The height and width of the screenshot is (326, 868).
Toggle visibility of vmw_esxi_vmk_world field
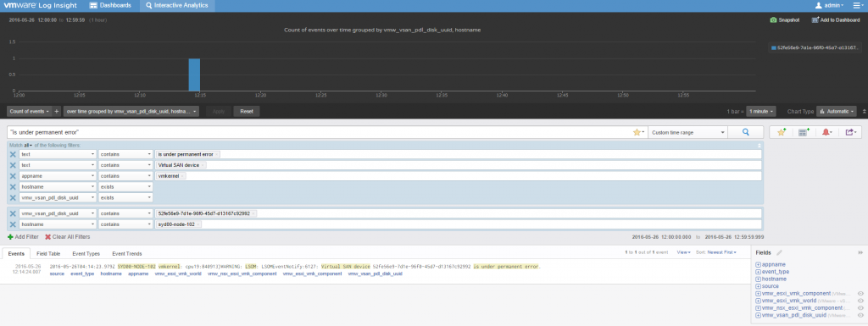click(x=861, y=301)
